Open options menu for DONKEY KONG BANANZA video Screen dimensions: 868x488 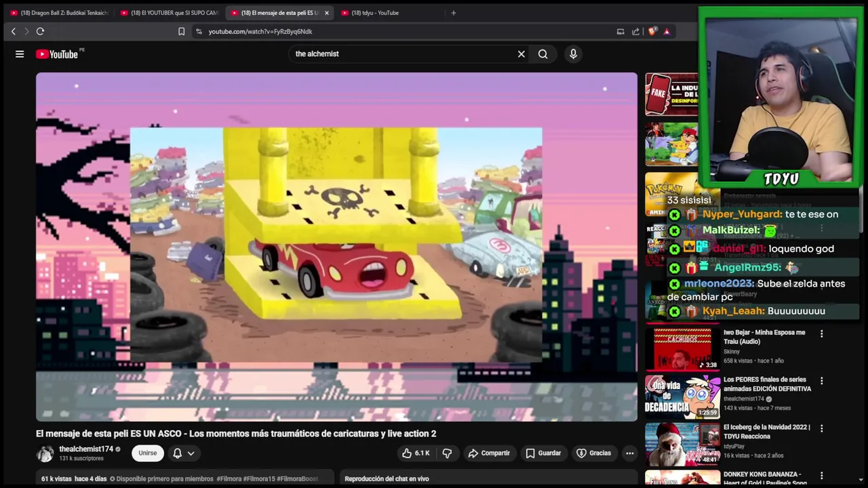[x=821, y=476]
